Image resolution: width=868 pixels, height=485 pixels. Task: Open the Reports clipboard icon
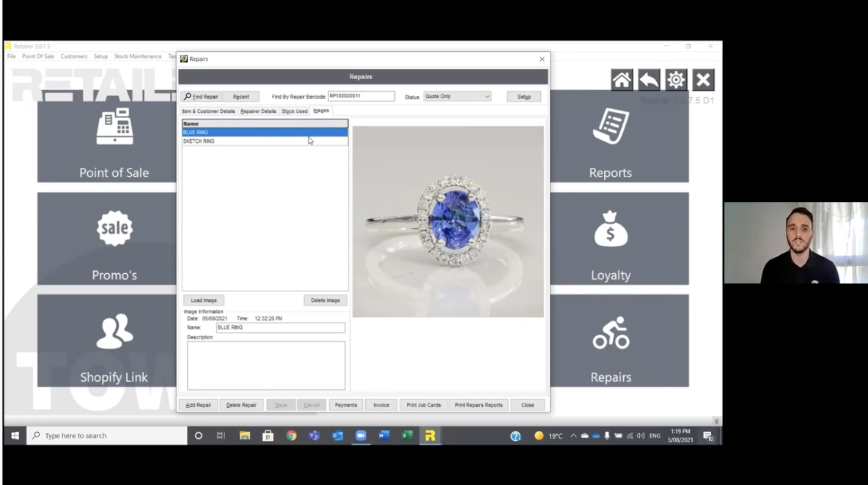[x=611, y=126]
